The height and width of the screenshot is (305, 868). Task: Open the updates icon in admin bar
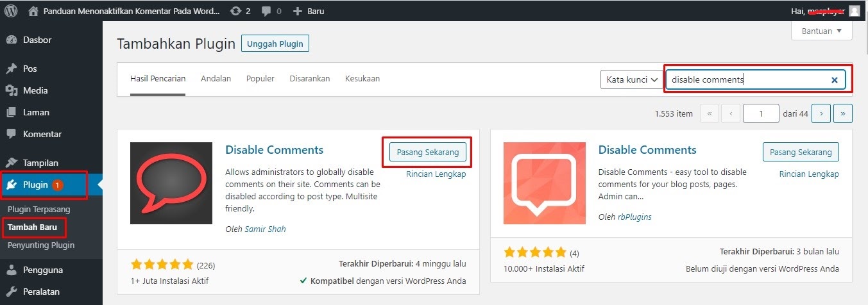point(235,11)
